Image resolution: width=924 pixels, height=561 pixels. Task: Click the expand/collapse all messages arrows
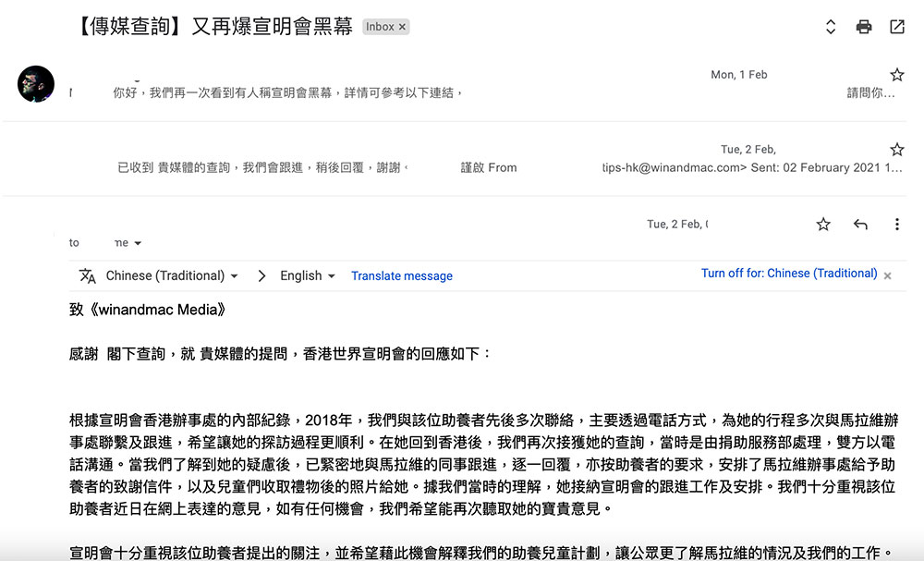pos(831,27)
